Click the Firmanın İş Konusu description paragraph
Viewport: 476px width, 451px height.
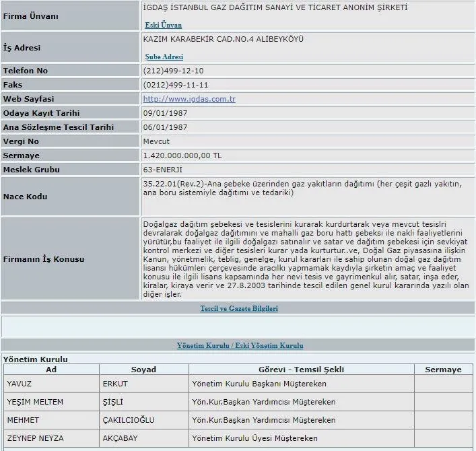[305, 258]
